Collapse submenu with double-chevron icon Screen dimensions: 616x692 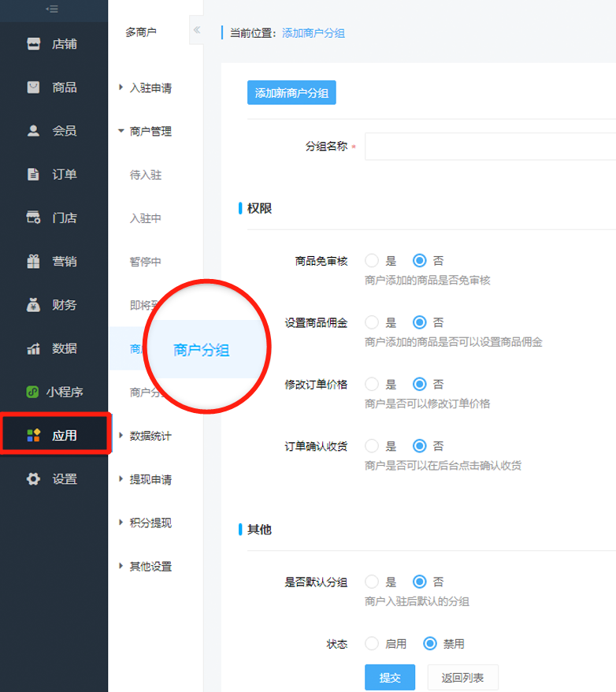click(197, 30)
